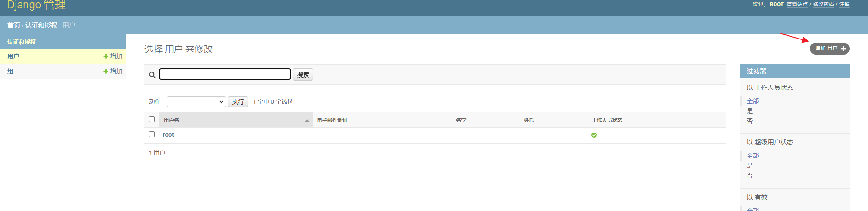Open 认证和授权 breadcrumb link

(x=41, y=25)
